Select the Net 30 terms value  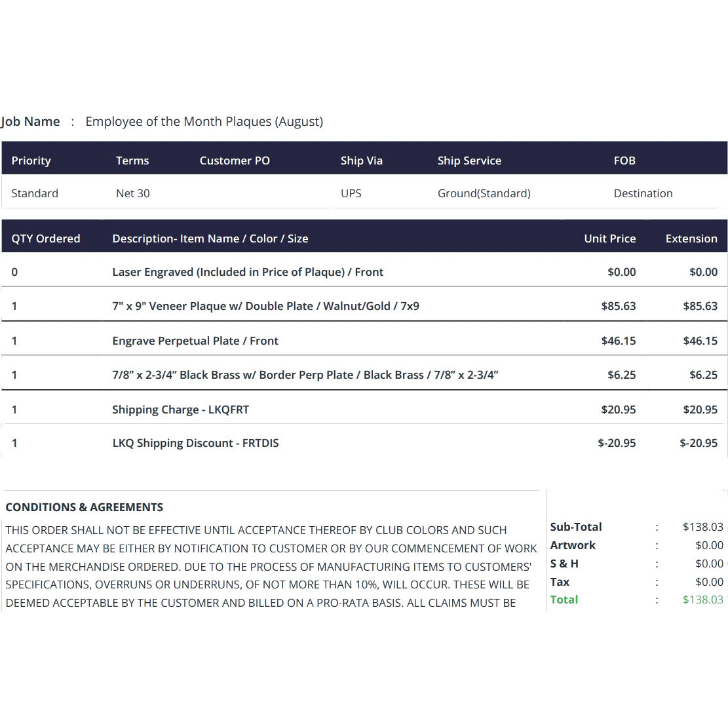pyautogui.click(x=133, y=193)
